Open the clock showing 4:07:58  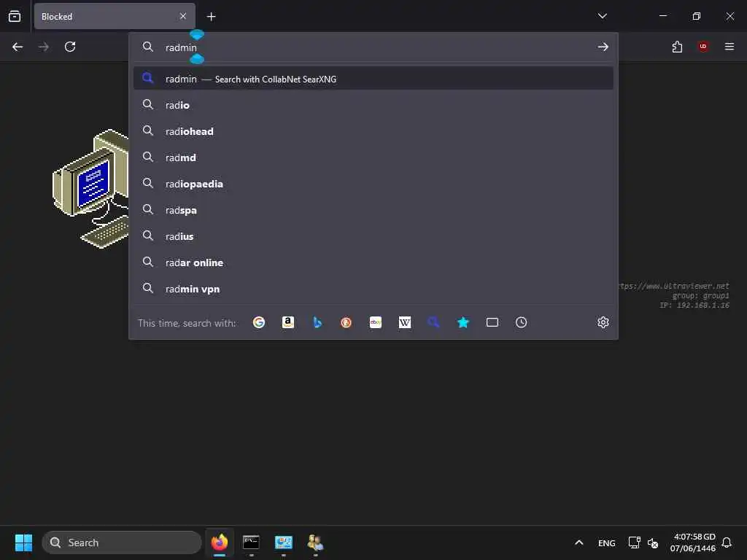point(693,542)
